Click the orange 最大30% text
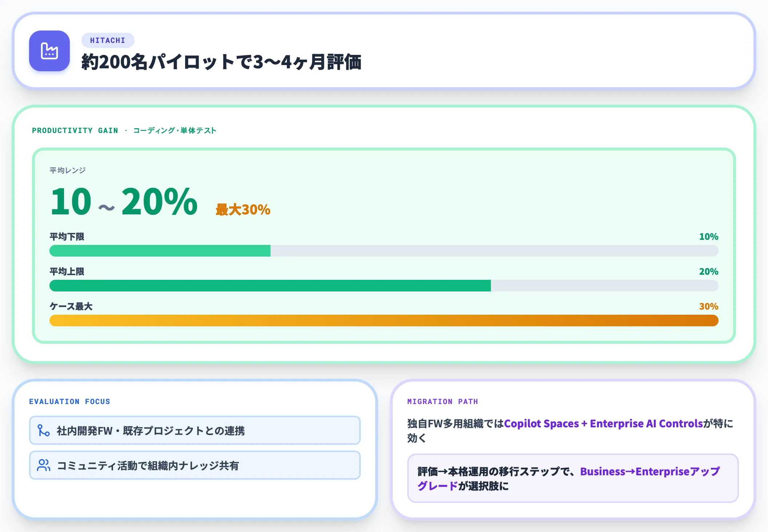This screenshot has width=768, height=532. (x=243, y=210)
